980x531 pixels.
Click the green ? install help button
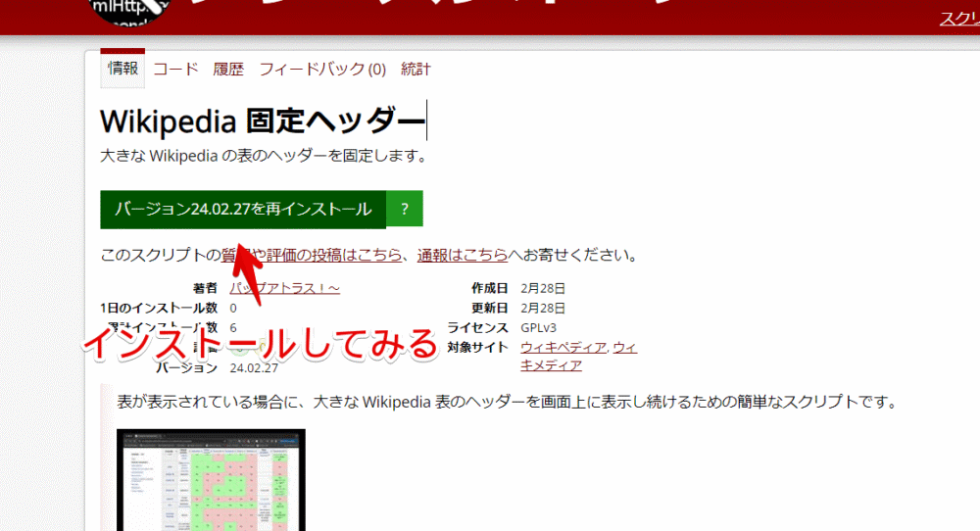point(405,210)
